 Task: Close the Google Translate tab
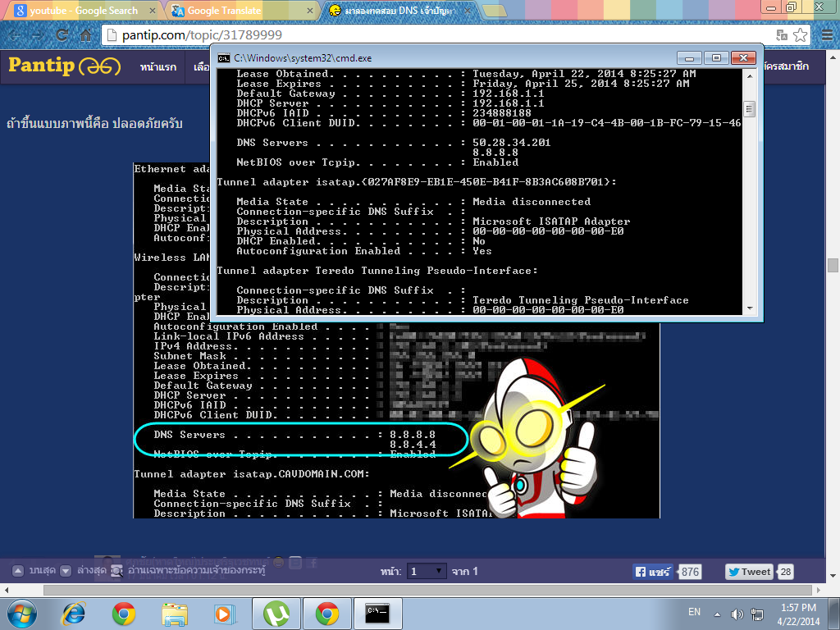pos(311,10)
